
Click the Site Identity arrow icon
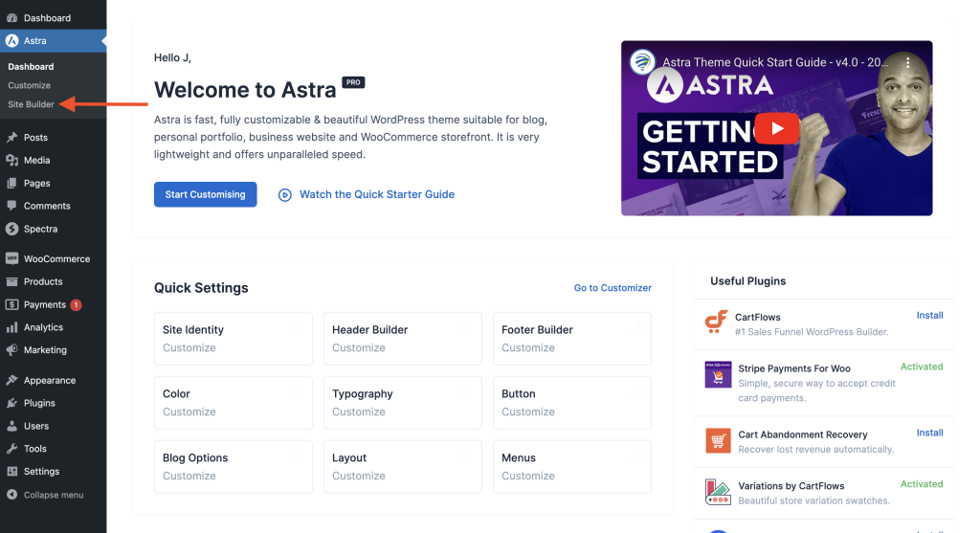click(x=297, y=327)
